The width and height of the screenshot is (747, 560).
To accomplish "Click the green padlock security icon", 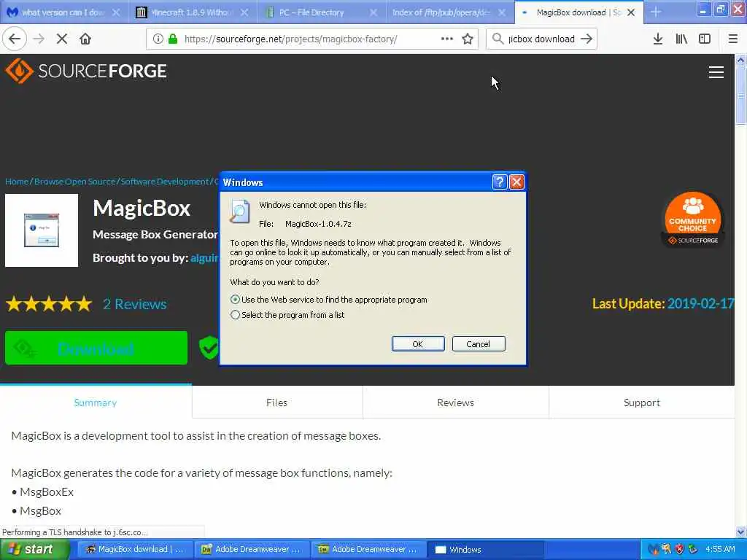I will [173, 39].
